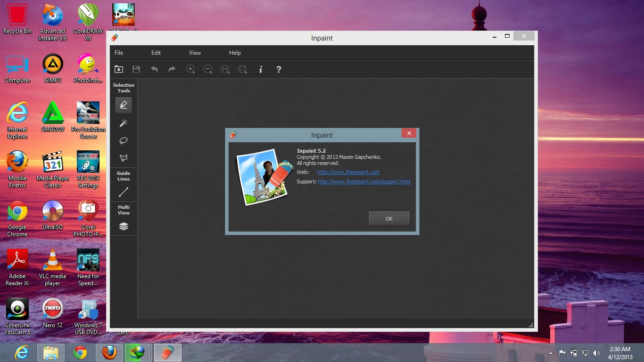Click the Redo arrow icon
The height and width of the screenshot is (362, 644).
point(172,69)
